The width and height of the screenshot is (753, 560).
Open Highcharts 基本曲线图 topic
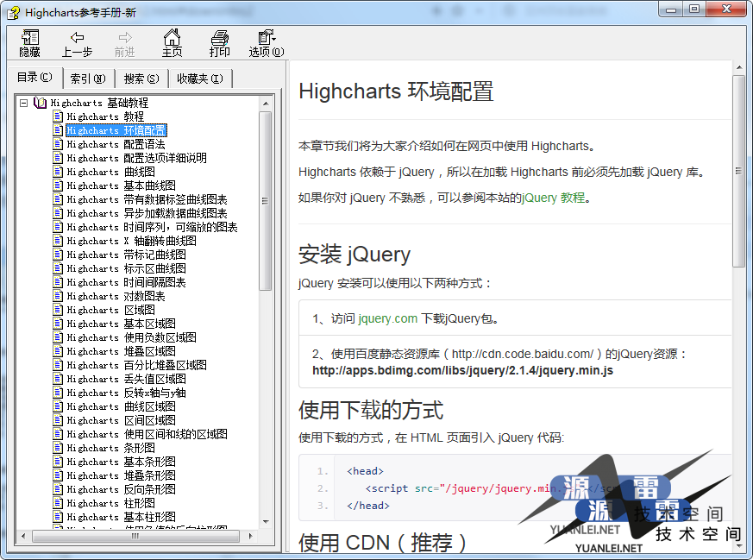[x=121, y=186]
